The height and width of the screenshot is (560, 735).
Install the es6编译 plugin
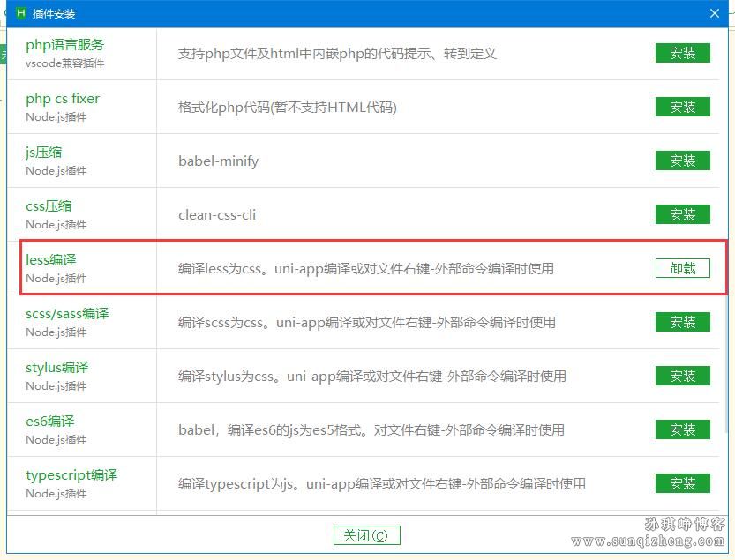pos(682,429)
